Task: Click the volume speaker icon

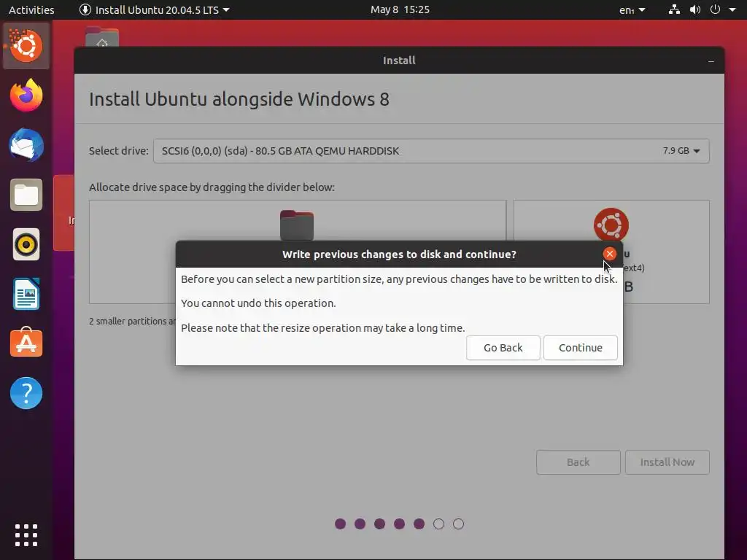Action: pos(695,9)
